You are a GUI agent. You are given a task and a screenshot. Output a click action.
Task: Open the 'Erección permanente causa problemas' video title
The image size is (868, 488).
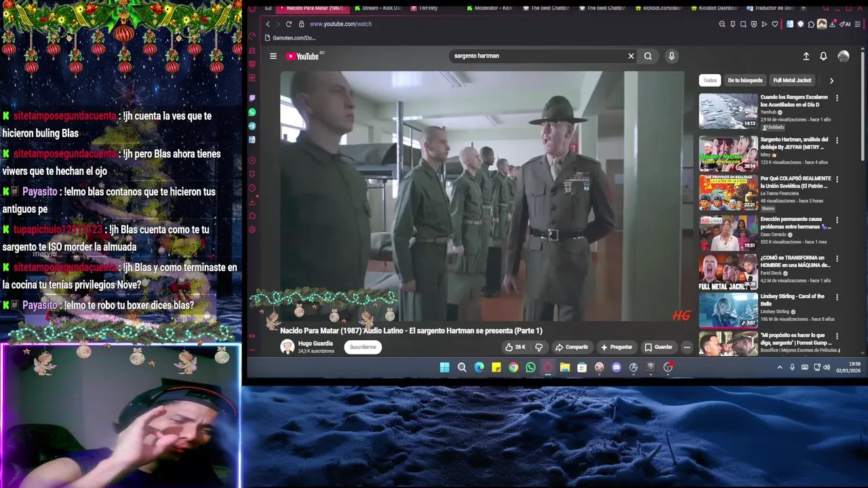pos(795,223)
